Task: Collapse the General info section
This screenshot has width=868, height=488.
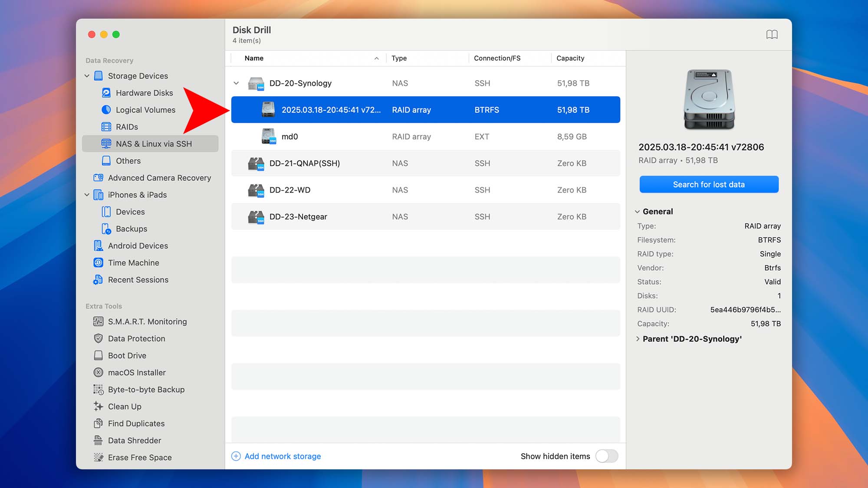Action: coord(637,212)
